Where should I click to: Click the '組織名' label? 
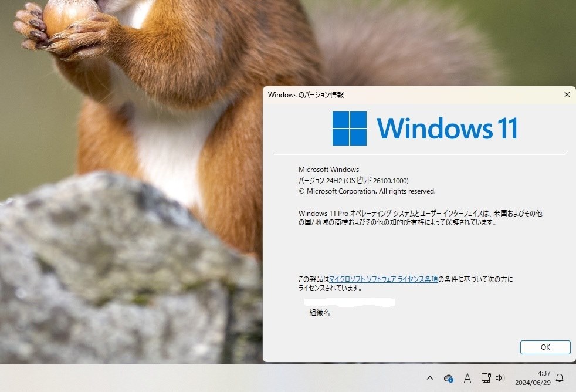click(x=320, y=313)
